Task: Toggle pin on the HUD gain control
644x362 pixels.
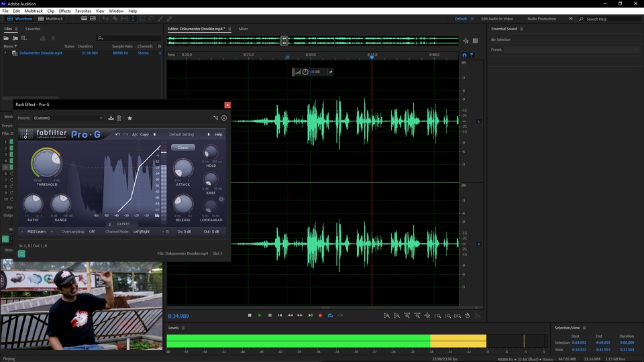Action: point(331,72)
